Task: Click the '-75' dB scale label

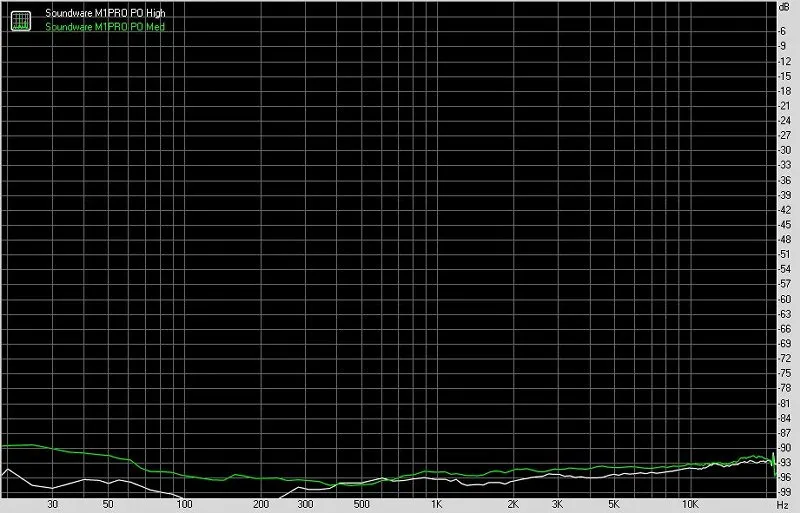Action: coord(784,374)
